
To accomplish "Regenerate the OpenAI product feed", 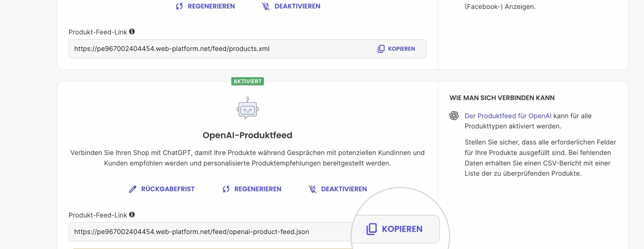I will 252,189.
